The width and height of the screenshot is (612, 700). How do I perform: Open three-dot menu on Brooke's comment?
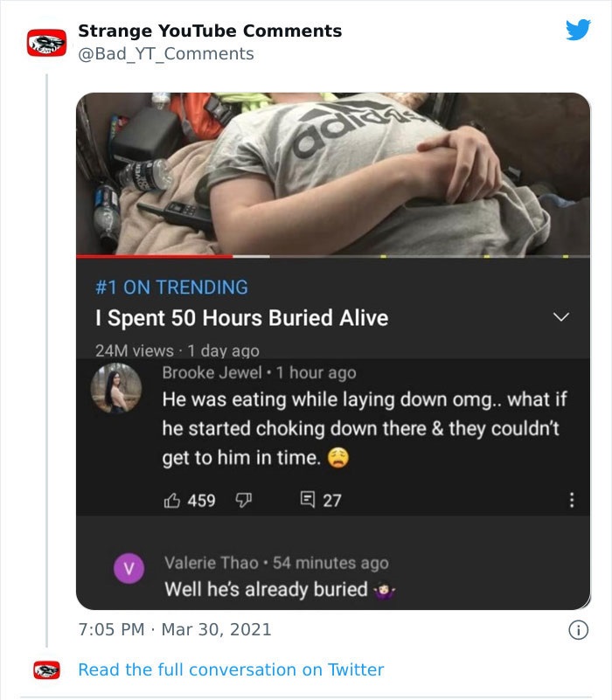pyautogui.click(x=572, y=501)
